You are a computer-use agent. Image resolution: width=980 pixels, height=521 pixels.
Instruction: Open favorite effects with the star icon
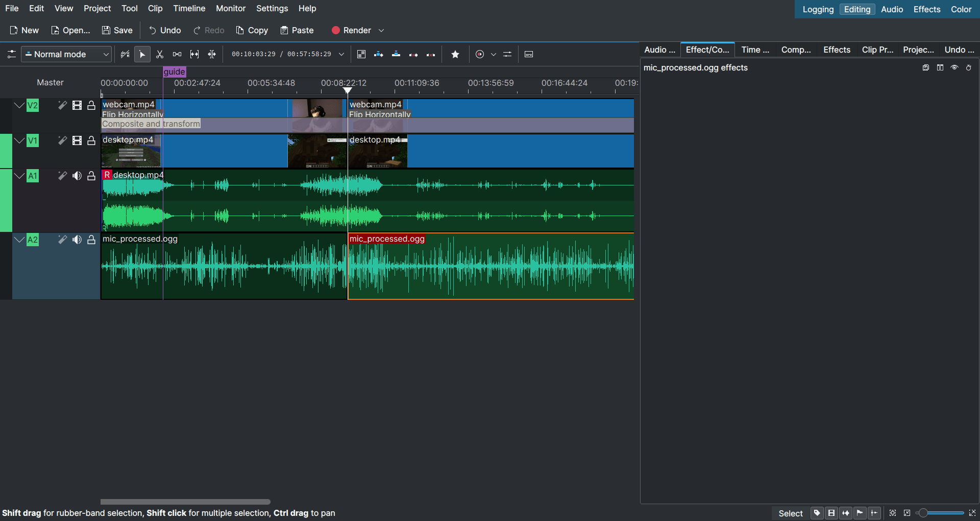tap(455, 54)
